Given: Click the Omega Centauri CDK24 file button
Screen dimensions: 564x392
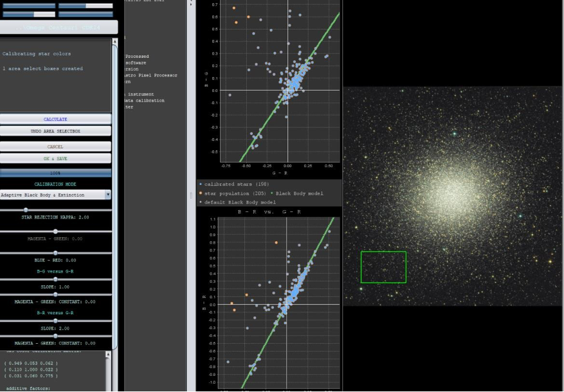Looking at the screenshot, I should (x=59, y=27).
